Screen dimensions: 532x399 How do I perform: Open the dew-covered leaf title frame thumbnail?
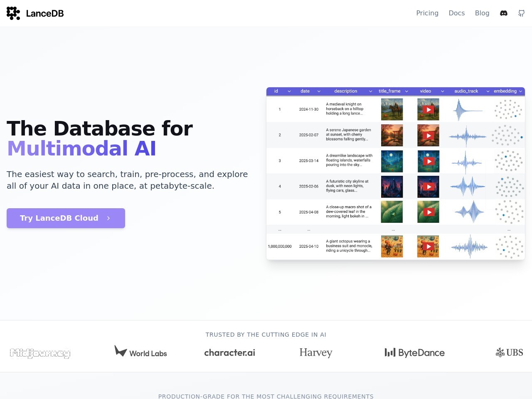pos(392,212)
